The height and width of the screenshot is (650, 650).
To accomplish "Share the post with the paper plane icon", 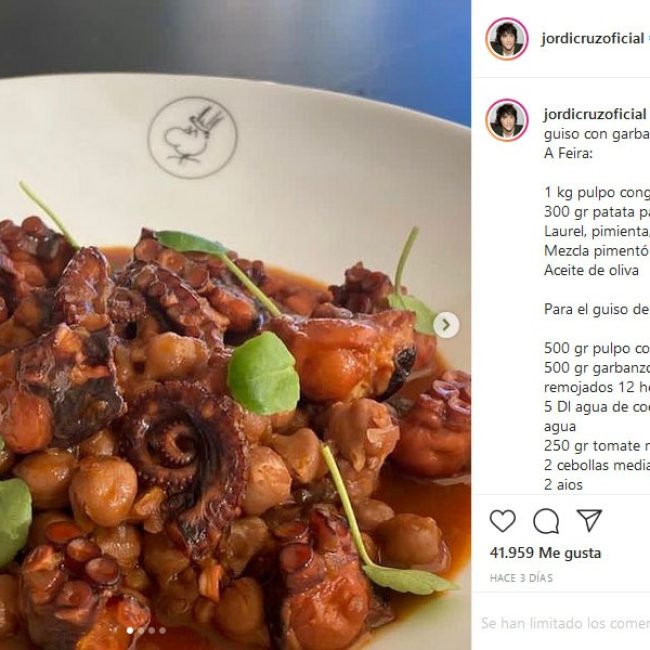I will (x=589, y=520).
